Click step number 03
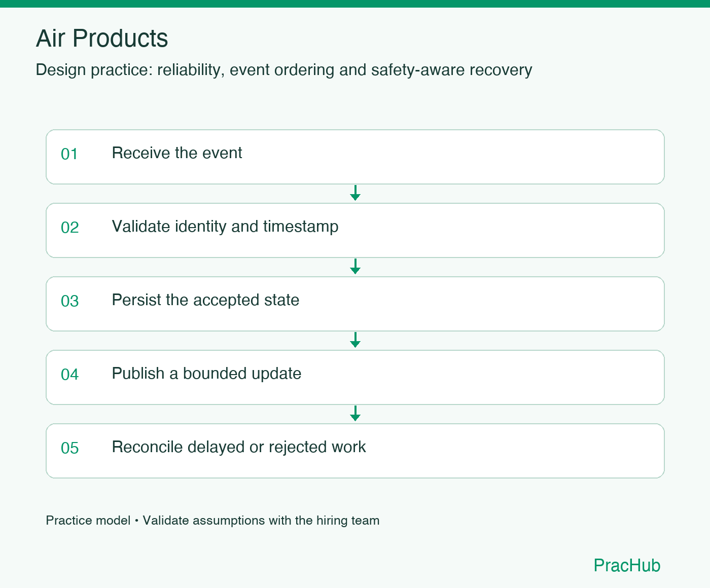Image resolution: width=710 pixels, height=588 pixels. click(x=70, y=301)
